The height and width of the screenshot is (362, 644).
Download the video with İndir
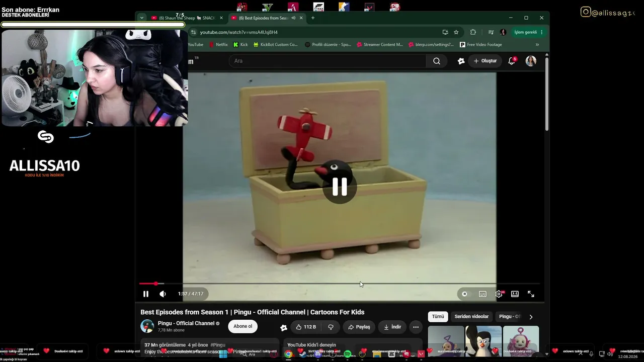(x=392, y=327)
